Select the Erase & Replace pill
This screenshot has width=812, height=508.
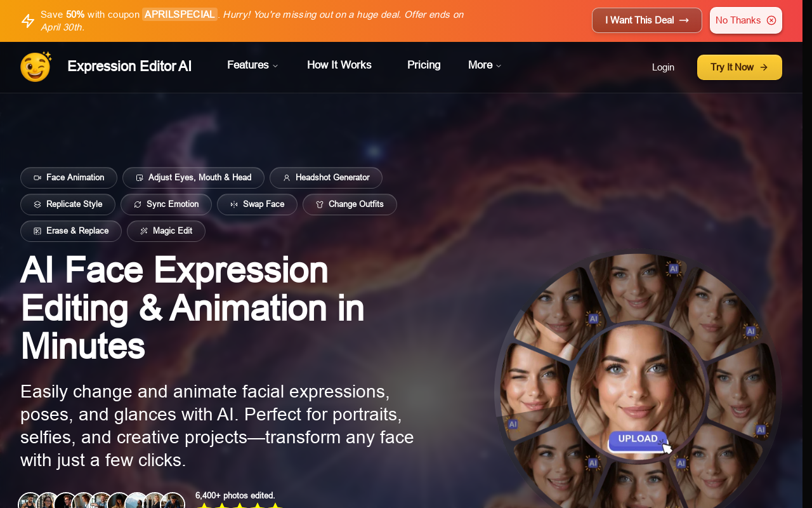(71, 231)
